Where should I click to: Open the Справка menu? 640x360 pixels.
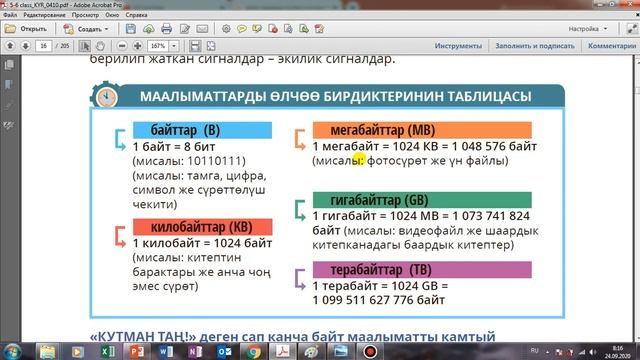pyautogui.click(x=136, y=15)
